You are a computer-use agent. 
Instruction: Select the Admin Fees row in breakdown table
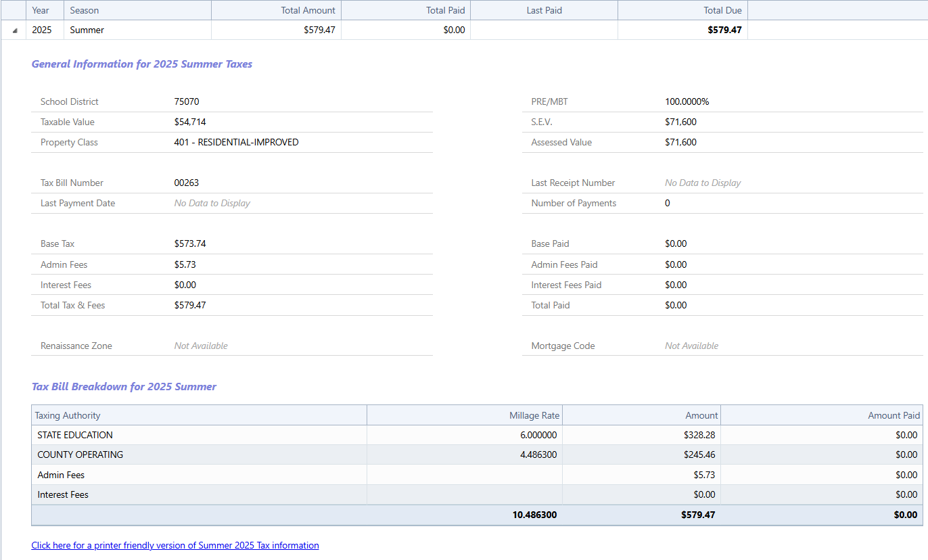click(x=61, y=475)
